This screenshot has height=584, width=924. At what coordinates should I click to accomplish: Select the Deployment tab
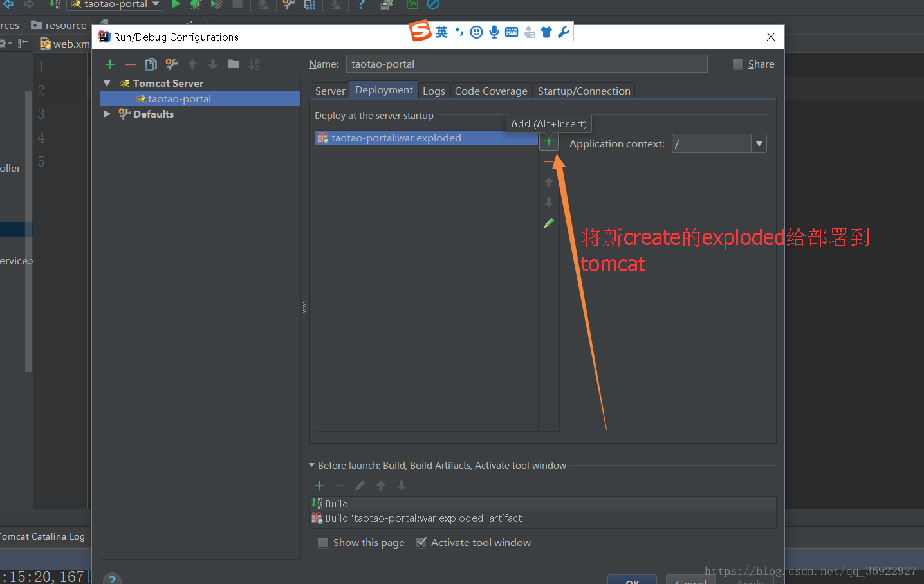coord(384,90)
